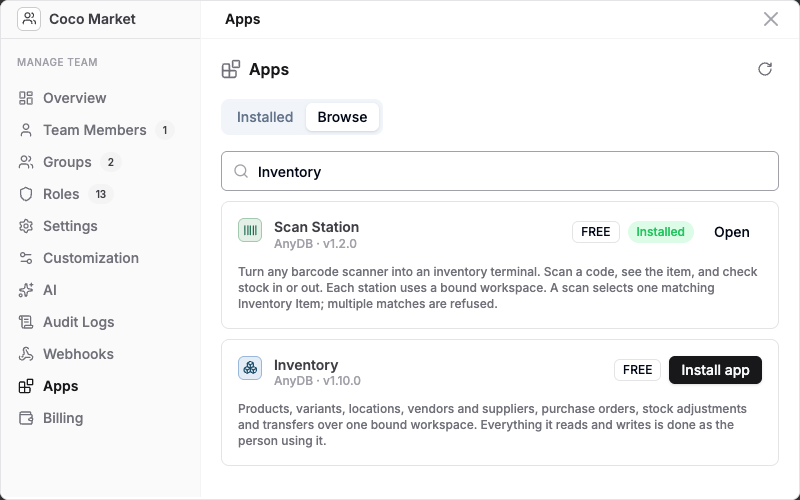Click the Inventory app's FREE badge
This screenshot has height=500, width=800.
click(x=637, y=370)
